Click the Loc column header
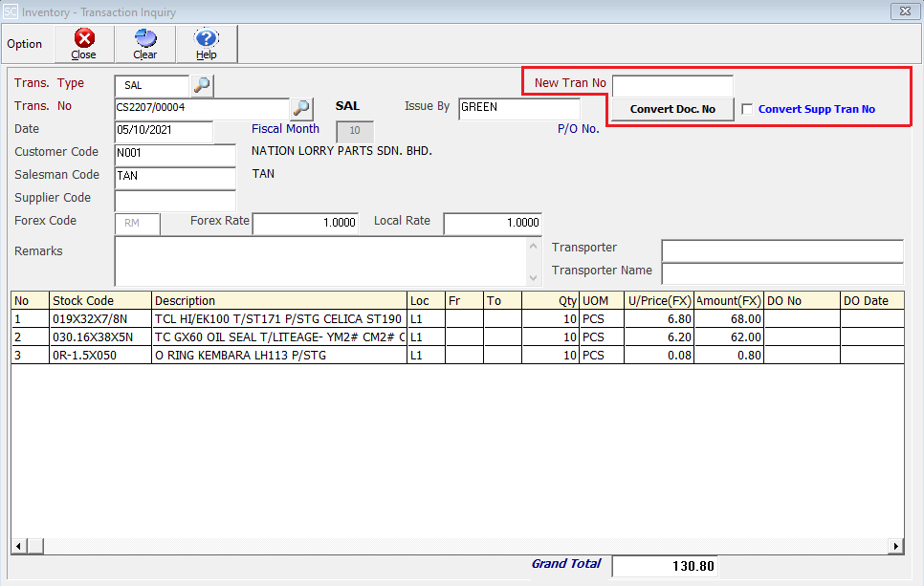Image resolution: width=924 pixels, height=586 pixels. tap(426, 301)
